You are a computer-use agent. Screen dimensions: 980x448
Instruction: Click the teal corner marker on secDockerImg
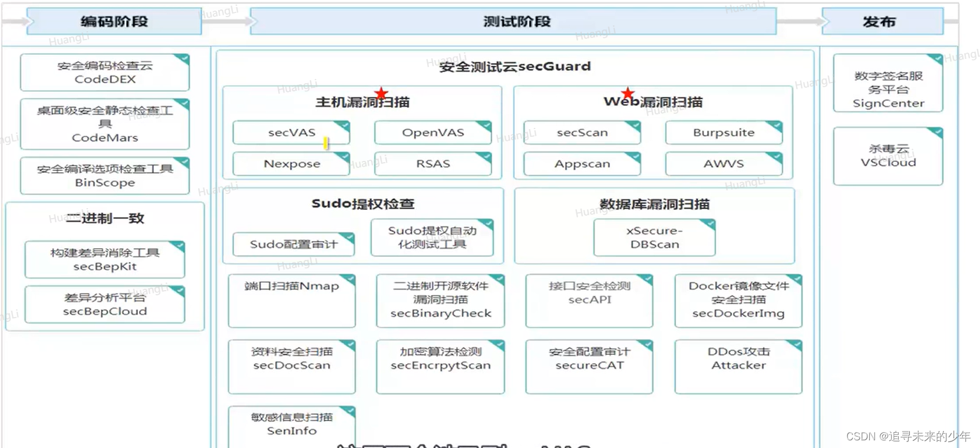pyautogui.click(x=796, y=278)
